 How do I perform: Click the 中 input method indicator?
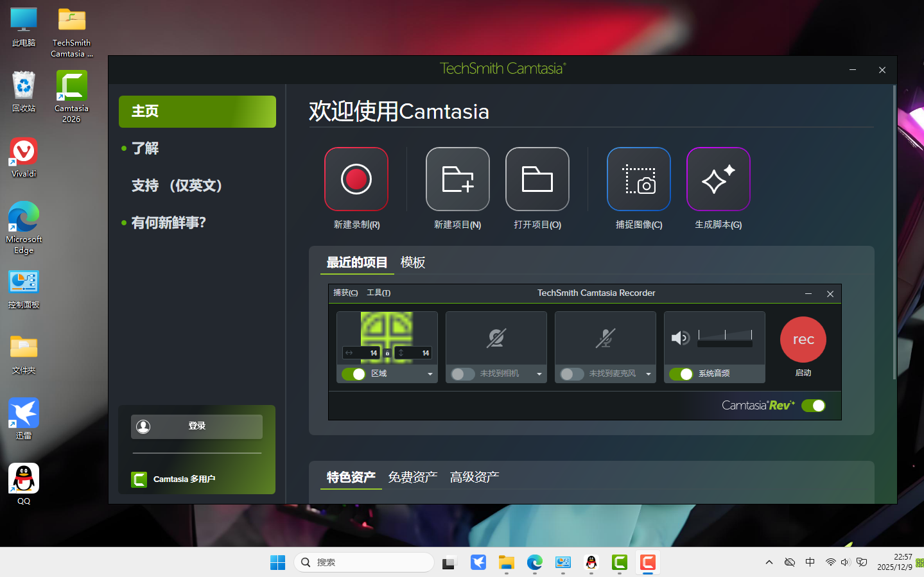[x=810, y=562]
